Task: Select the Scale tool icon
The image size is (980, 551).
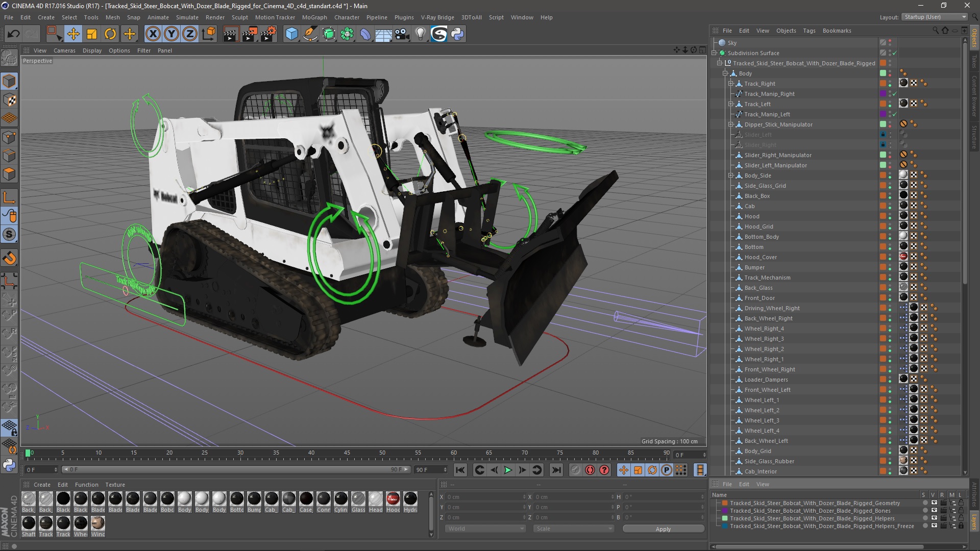Action: point(92,34)
